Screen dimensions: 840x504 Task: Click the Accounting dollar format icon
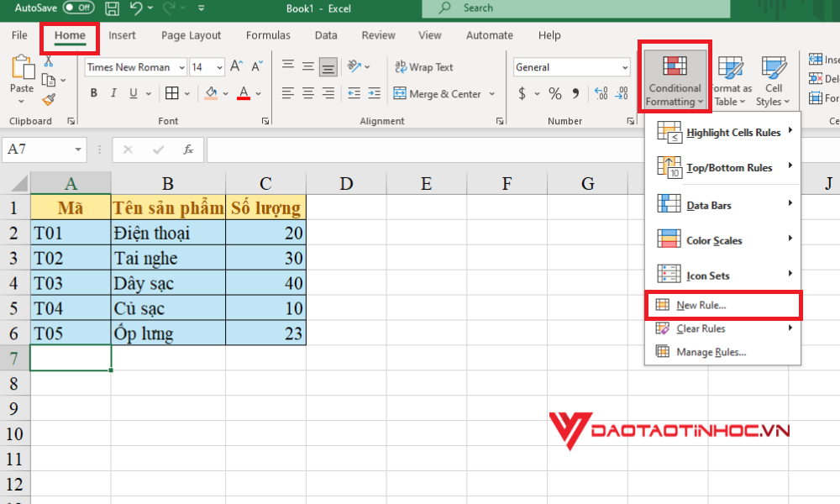[522, 94]
